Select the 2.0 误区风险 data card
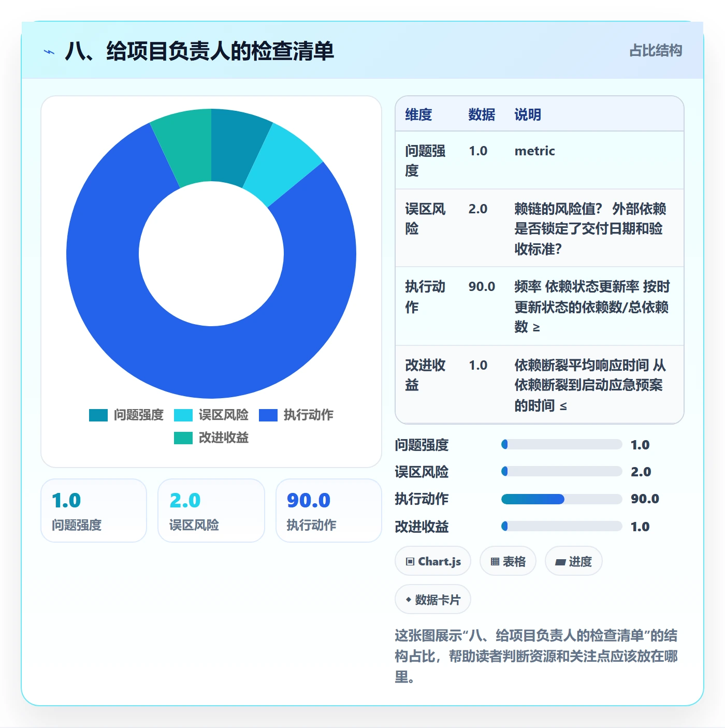This screenshot has height=728, width=725. coord(211,511)
